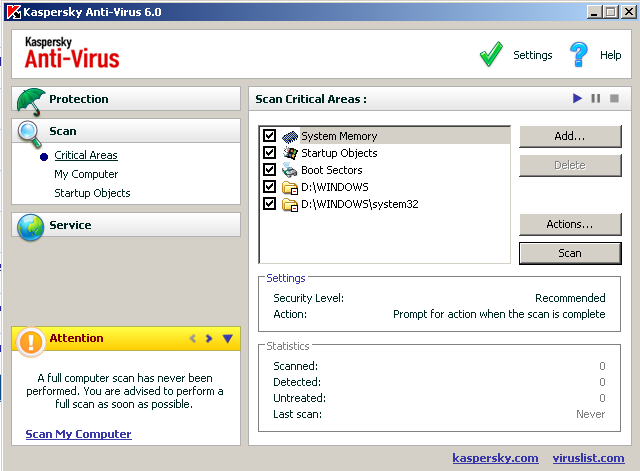Select the D:\WINDOWS list row text
Viewport: 640px width, 471px height.
pyautogui.click(x=335, y=187)
